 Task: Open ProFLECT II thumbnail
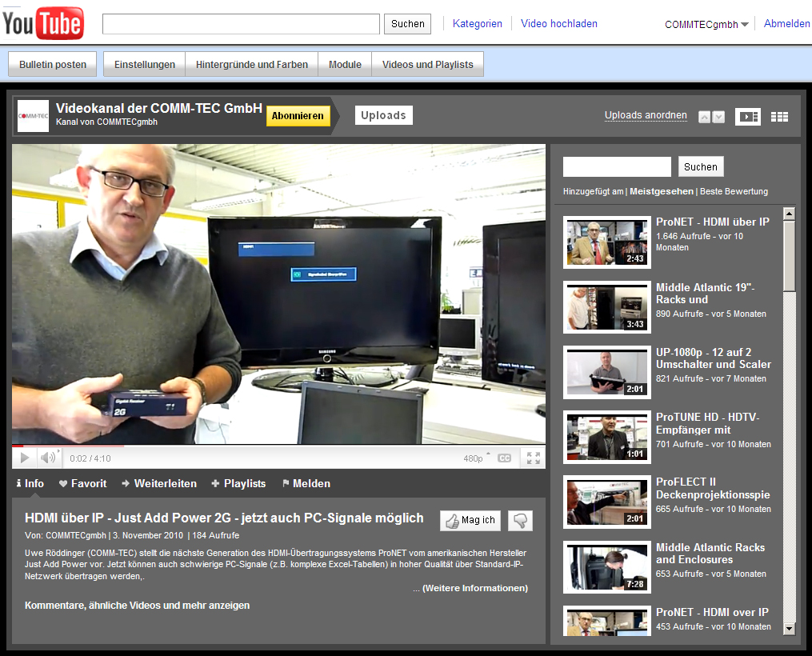tap(607, 502)
